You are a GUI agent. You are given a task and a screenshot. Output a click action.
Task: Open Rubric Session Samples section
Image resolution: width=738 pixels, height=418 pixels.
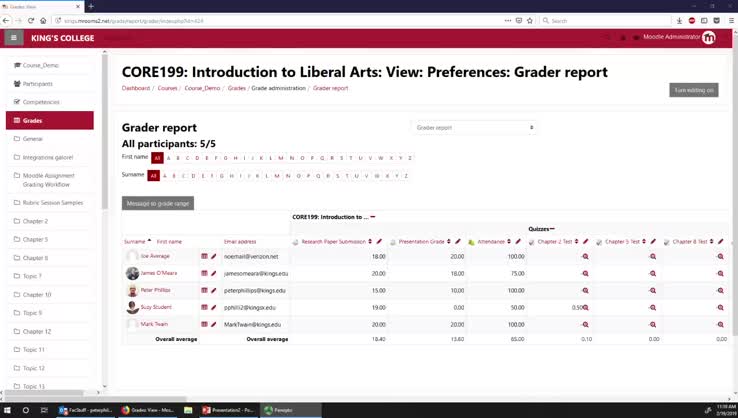[53, 203]
